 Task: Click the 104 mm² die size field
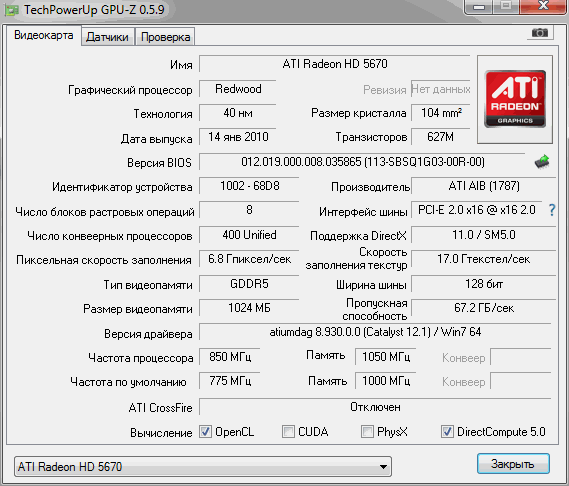(x=441, y=113)
